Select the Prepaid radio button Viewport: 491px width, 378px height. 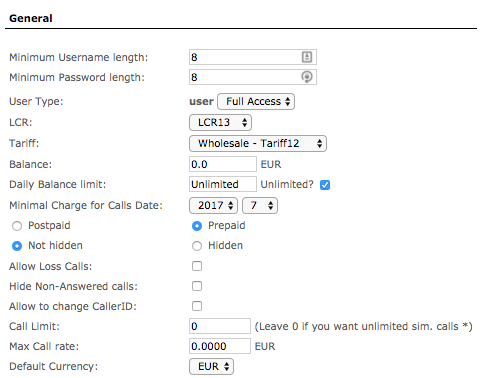[197, 226]
